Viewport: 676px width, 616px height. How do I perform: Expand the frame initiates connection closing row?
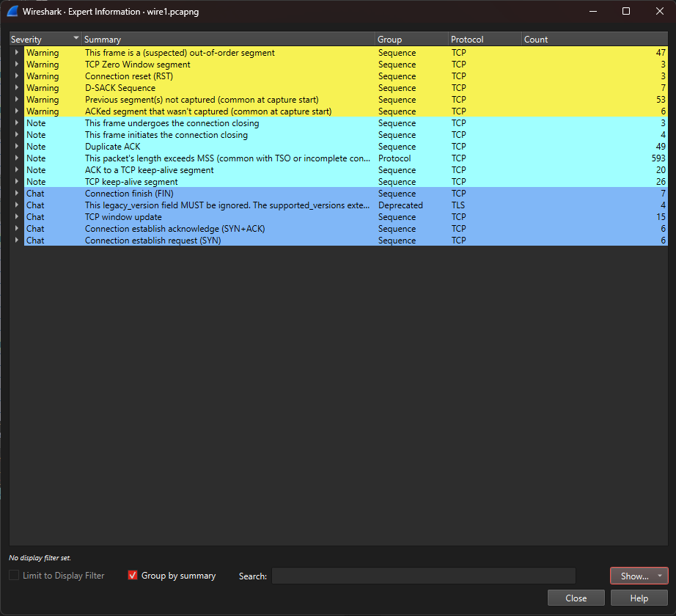(16, 134)
